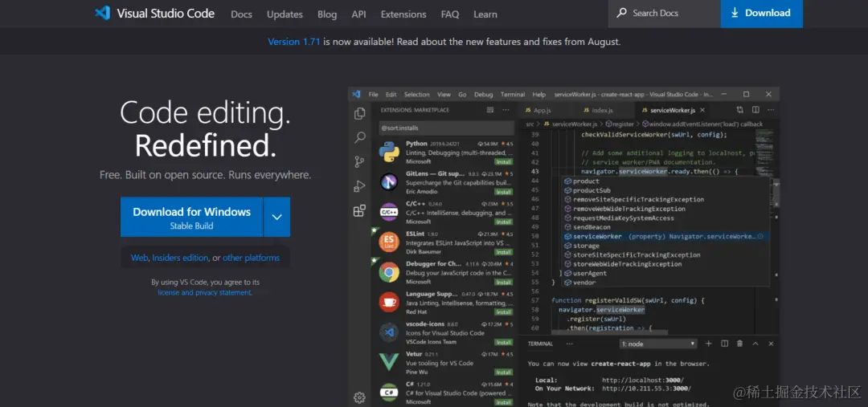Open the Extensions navigation item
Screen dimensions: 868x407
click(x=403, y=14)
